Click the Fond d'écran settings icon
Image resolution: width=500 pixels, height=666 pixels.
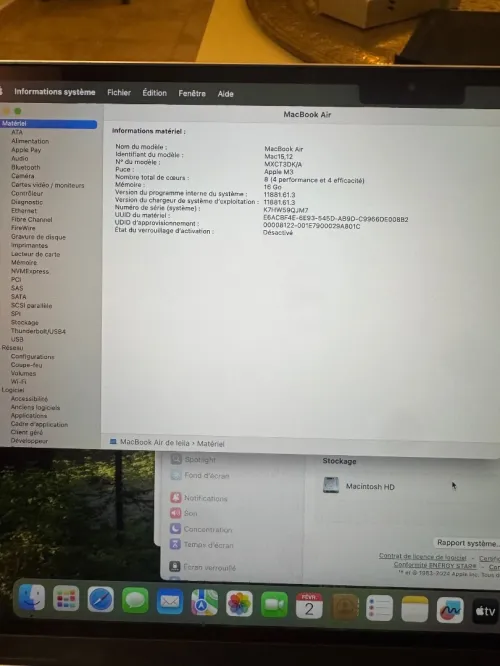[x=176, y=475]
